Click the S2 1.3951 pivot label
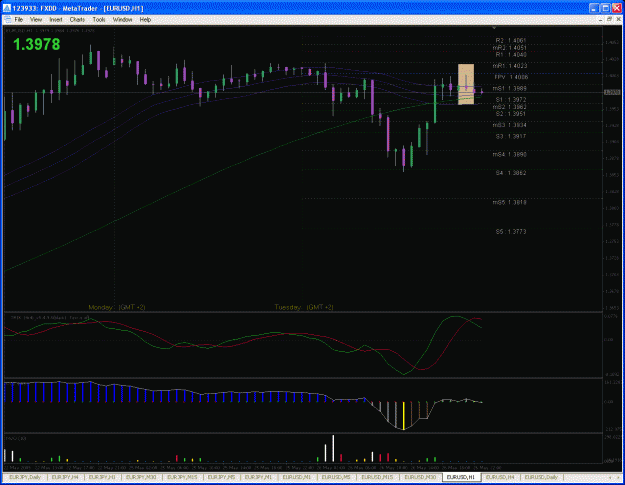Viewport: 625px width, 485px height. point(511,114)
